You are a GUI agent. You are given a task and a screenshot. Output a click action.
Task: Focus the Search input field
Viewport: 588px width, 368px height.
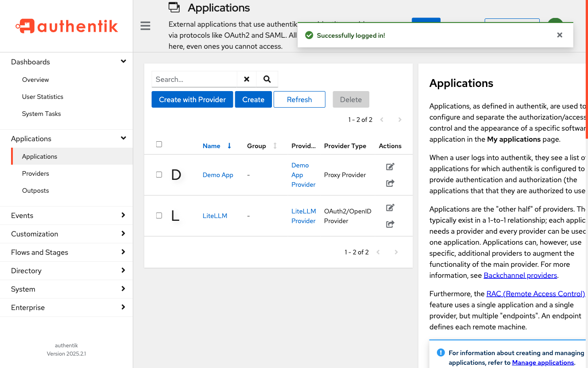[194, 79]
